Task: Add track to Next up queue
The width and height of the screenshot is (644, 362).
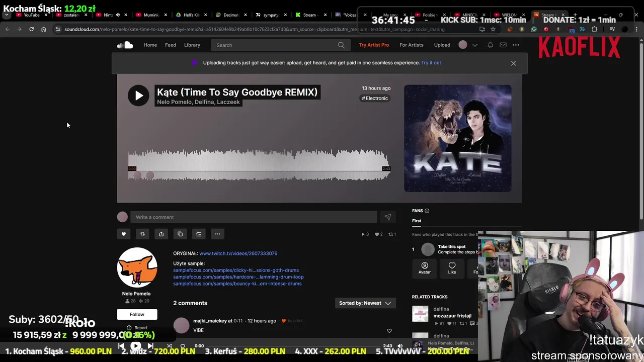Action: pyautogui.click(x=199, y=234)
